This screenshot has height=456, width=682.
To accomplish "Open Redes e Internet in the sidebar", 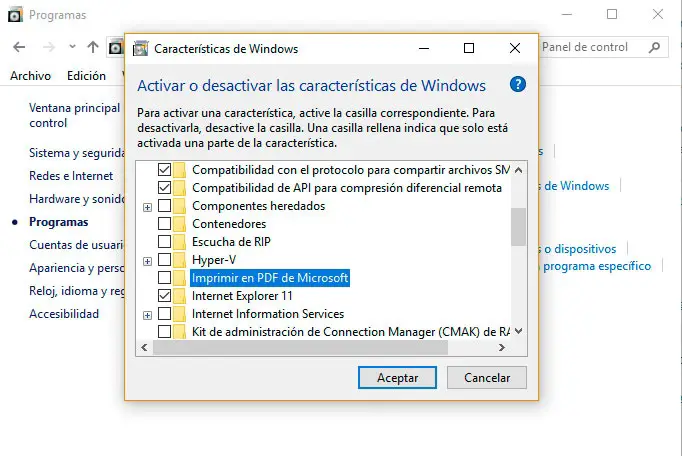I will coord(71,176).
